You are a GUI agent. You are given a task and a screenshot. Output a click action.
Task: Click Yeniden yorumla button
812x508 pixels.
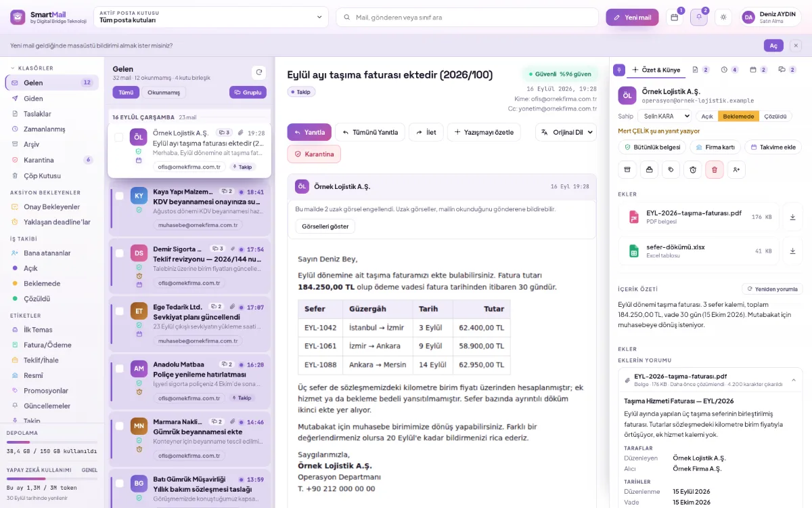[x=772, y=289]
